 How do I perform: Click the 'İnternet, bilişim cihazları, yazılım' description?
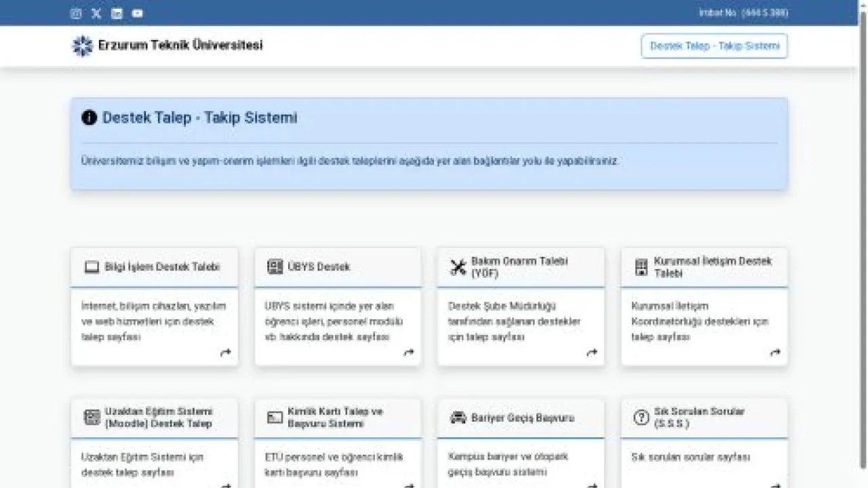154,321
